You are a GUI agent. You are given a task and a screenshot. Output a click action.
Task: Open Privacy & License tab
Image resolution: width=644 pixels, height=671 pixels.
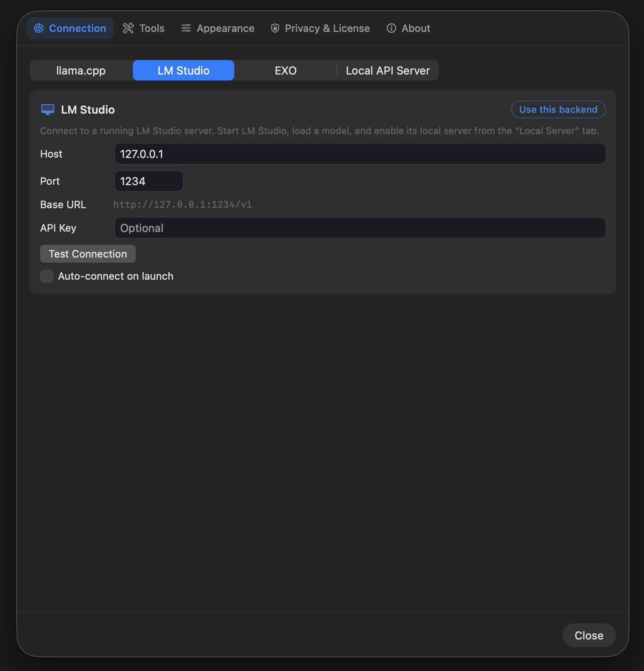point(320,28)
